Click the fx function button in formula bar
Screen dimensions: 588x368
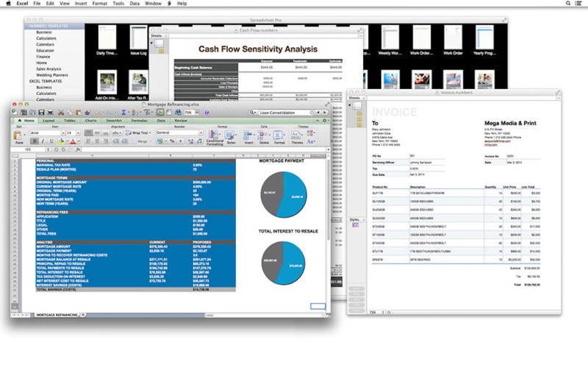78,149
